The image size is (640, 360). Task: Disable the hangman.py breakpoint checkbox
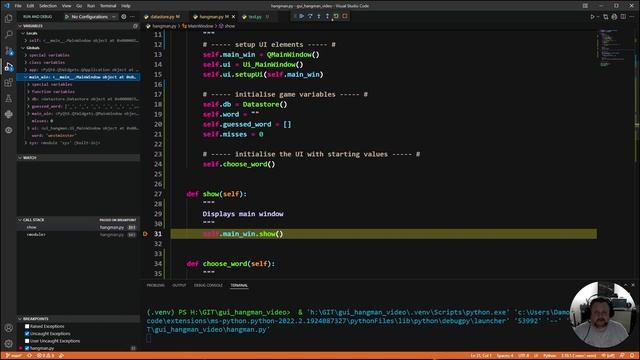tap(27, 348)
